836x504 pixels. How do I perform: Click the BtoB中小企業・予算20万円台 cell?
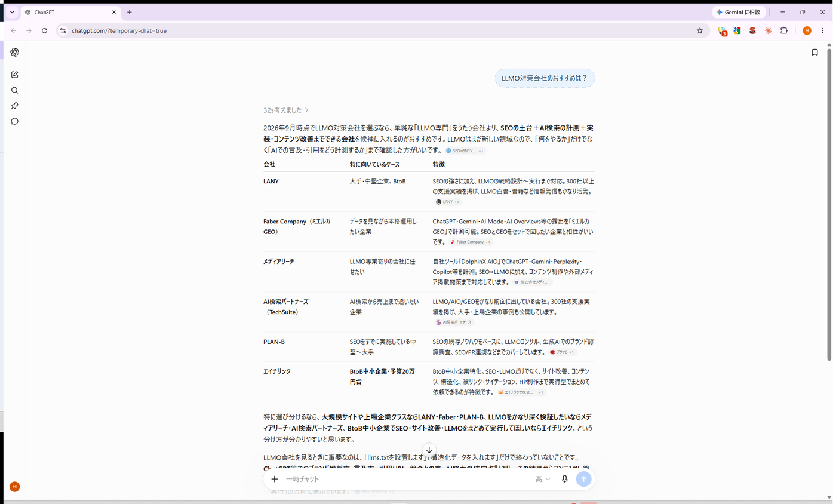point(382,376)
